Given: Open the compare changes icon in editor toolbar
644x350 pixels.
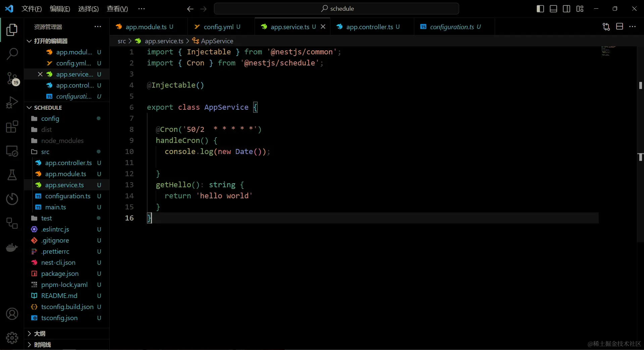Looking at the screenshot, I should coord(606,27).
